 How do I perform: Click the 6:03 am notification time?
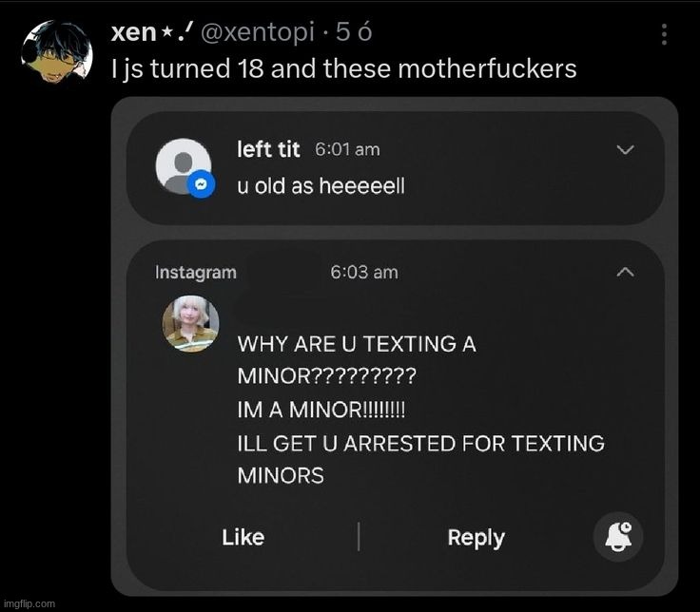pos(364,273)
